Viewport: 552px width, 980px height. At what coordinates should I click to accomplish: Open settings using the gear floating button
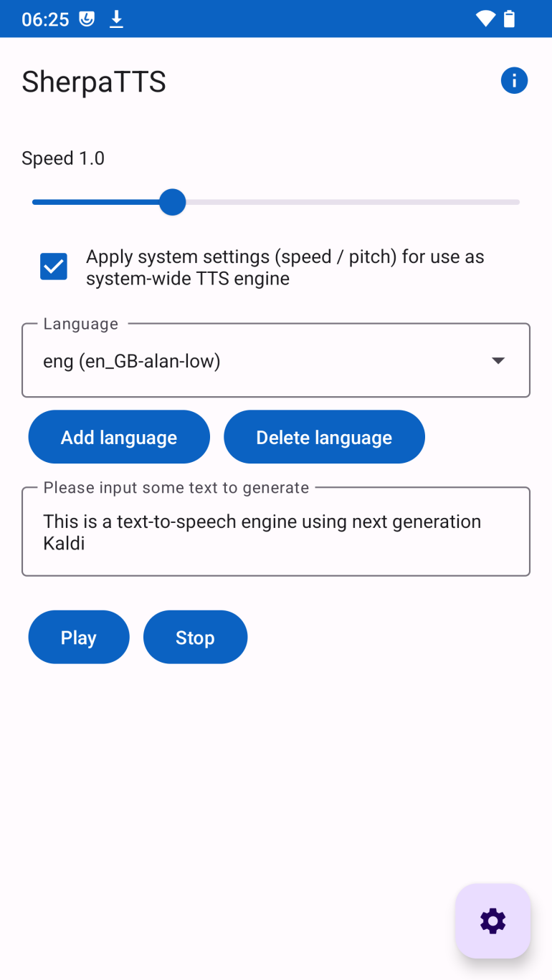pyautogui.click(x=492, y=921)
